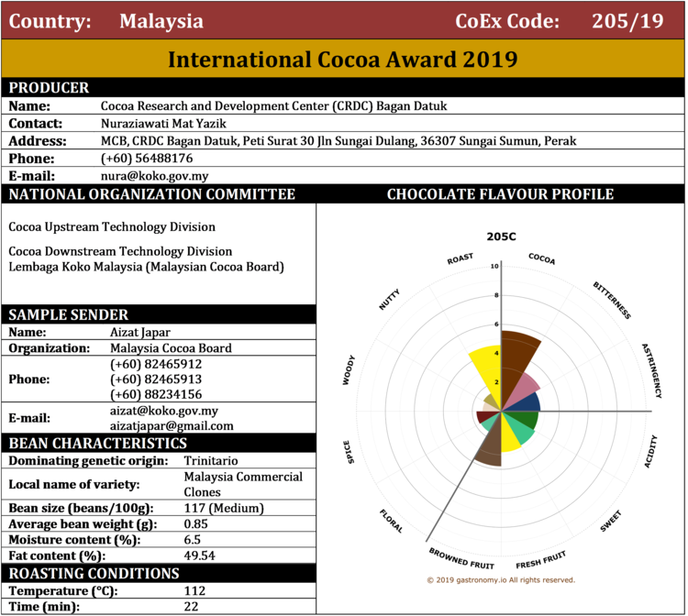Screen dimensions: 688x616
Task: Select the producer name Cocoa Research and Development Center
Action: point(273,105)
